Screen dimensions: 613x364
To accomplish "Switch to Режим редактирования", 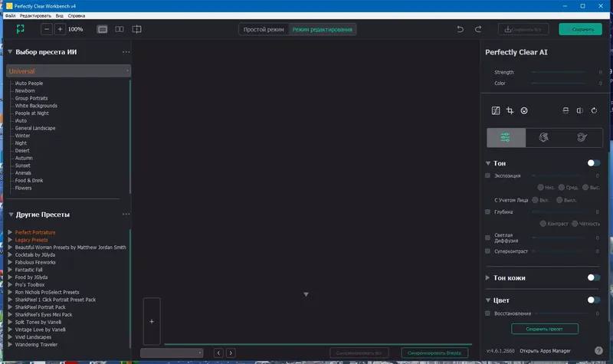I will (x=322, y=29).
